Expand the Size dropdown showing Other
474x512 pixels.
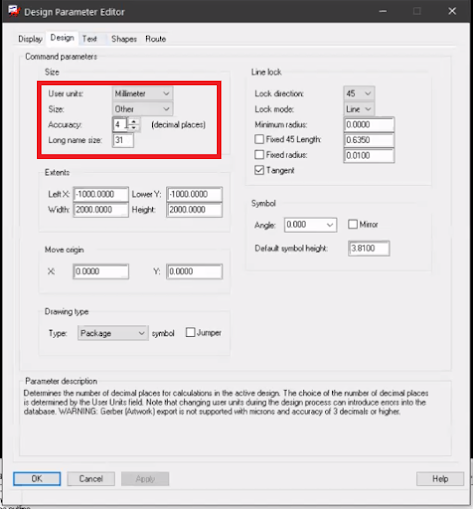[x=142, y=109]
